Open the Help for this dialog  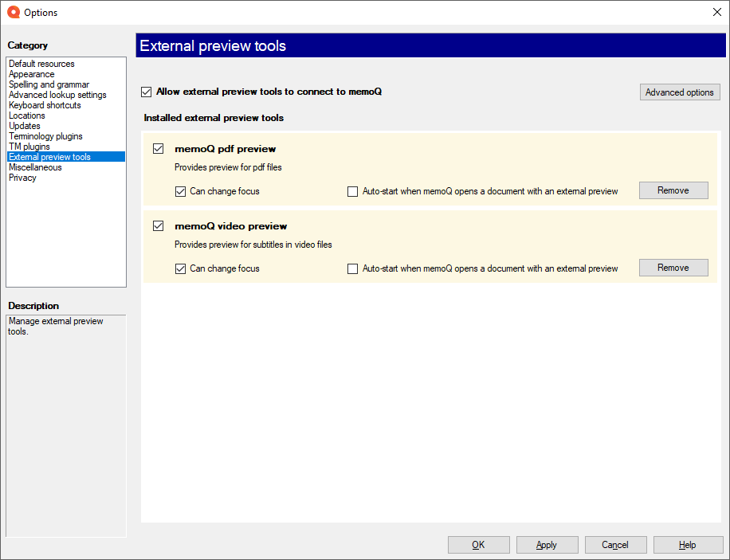pos(687,545)
